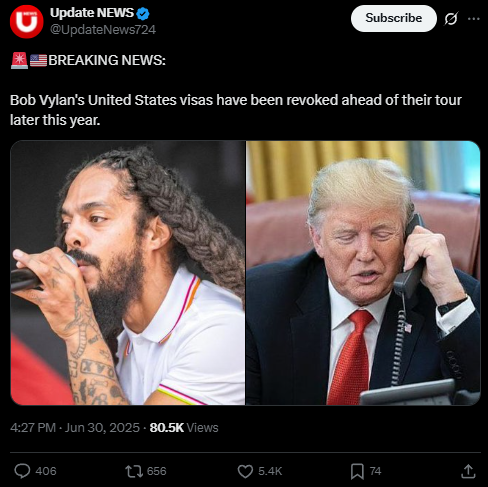
Task: View the 80.5K Views analytics
Action: coord(184,428)
